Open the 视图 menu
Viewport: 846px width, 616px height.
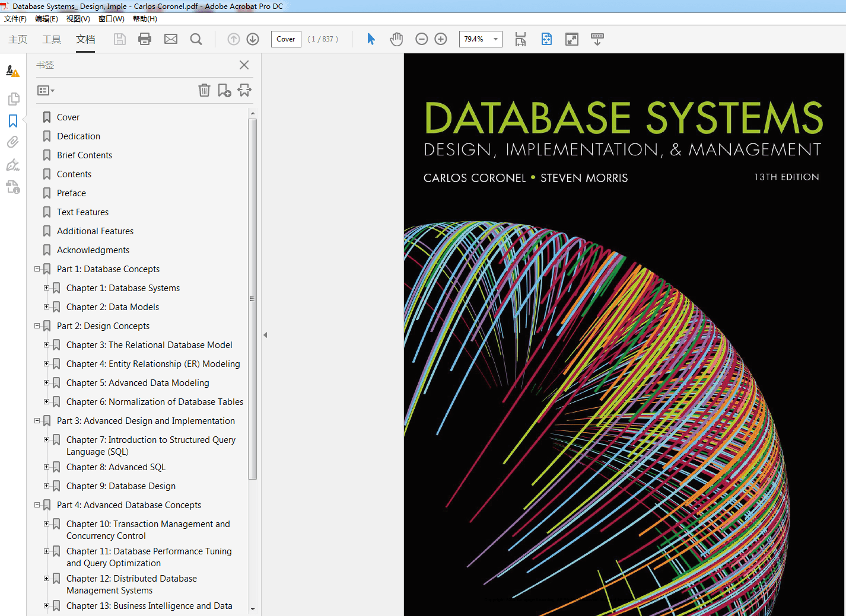pyautogui.click(x=78, y=18)
